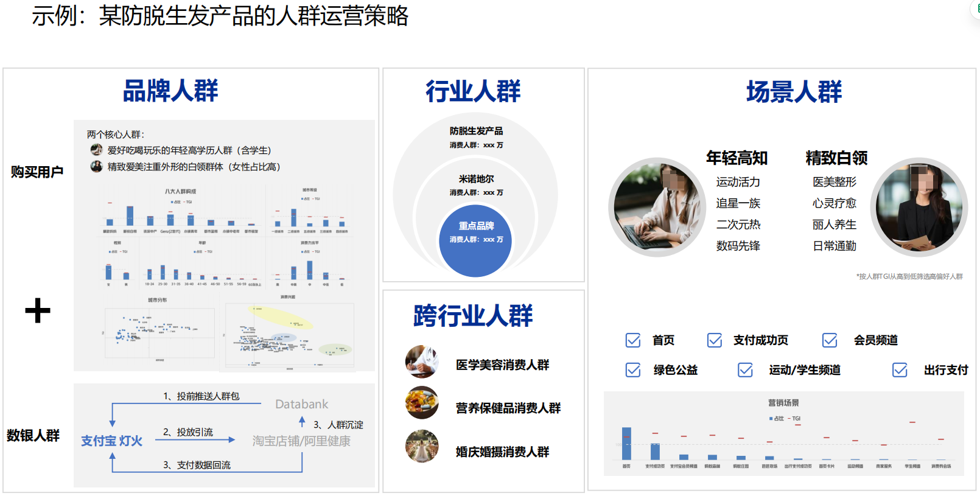Click the 丽人养生 tag
980x496 pixels.
click(834, 225)
